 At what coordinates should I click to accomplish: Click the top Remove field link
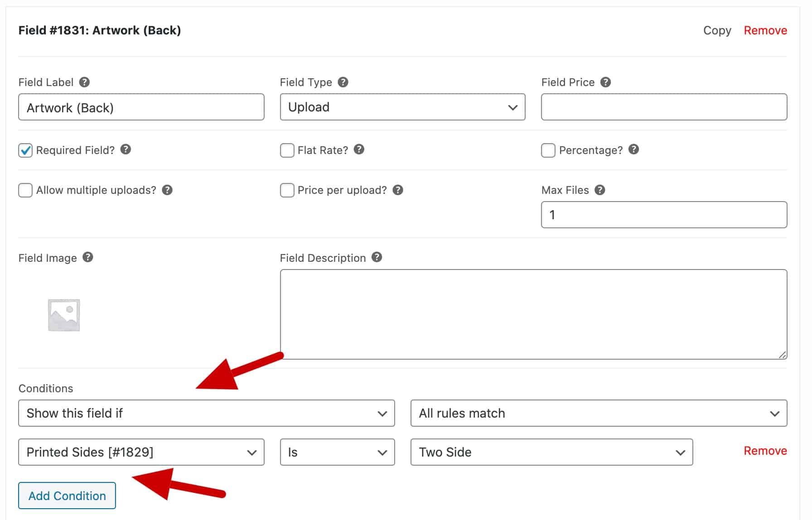point(765,30)
